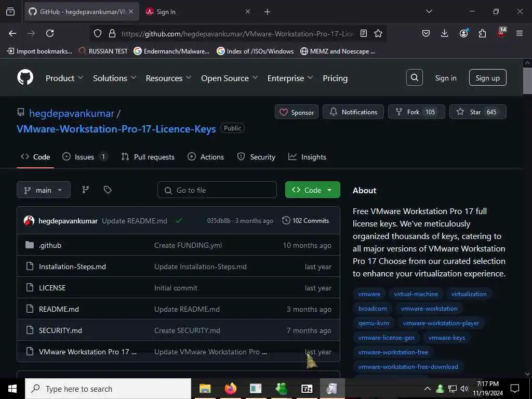
Task: Open Firefox View icon at tab bar left
Action: point(10,11)
